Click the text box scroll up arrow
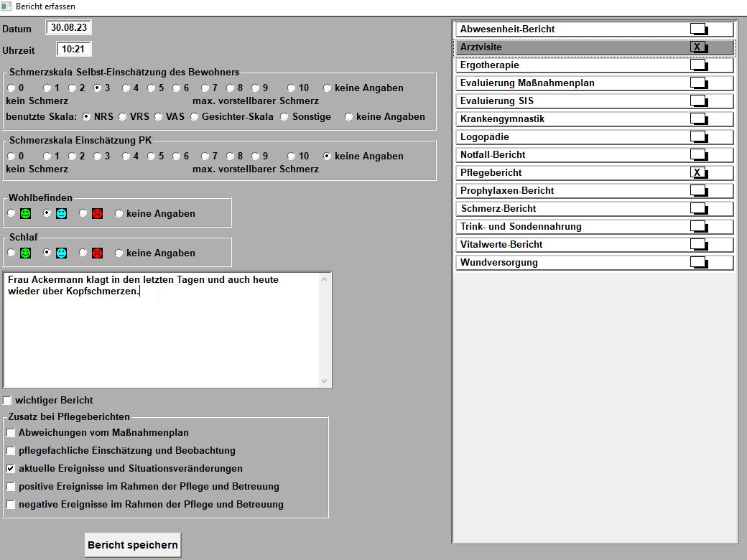Viewport: 747px width, 560px height. [x=325, y=279]
